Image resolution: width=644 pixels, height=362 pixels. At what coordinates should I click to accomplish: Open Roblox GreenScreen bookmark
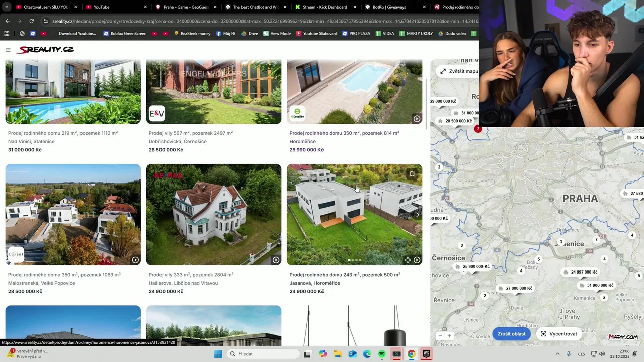click(x=125, y=34)
